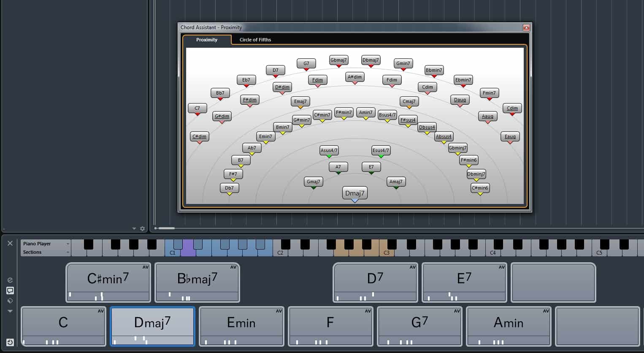Viewport: 644px width, 353px height.
Task: Open the inspector settings gear icon
Action: click(x=142, y=228)
